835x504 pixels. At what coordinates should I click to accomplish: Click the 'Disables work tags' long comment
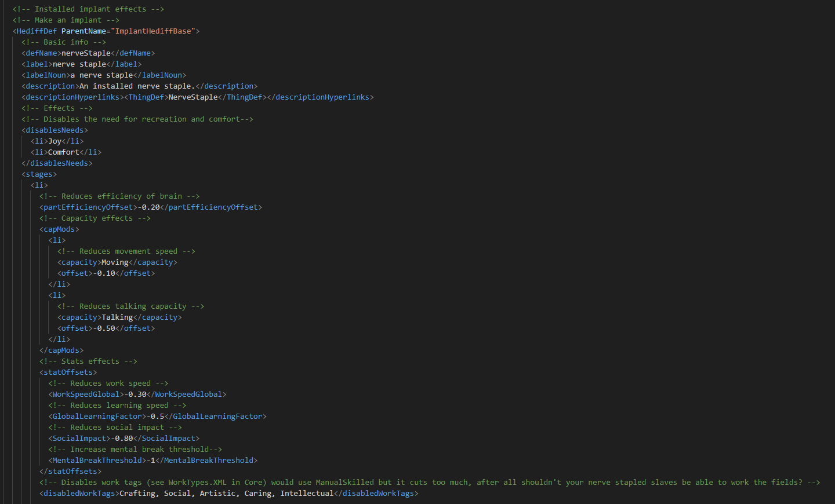[430, 483]
